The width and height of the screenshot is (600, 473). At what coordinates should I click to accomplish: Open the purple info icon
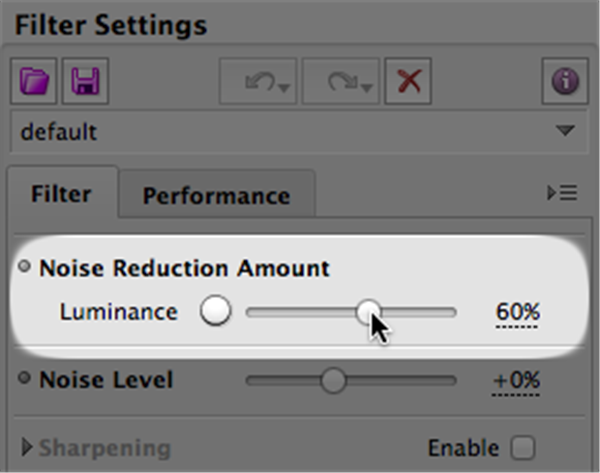(x=565, y=81)
